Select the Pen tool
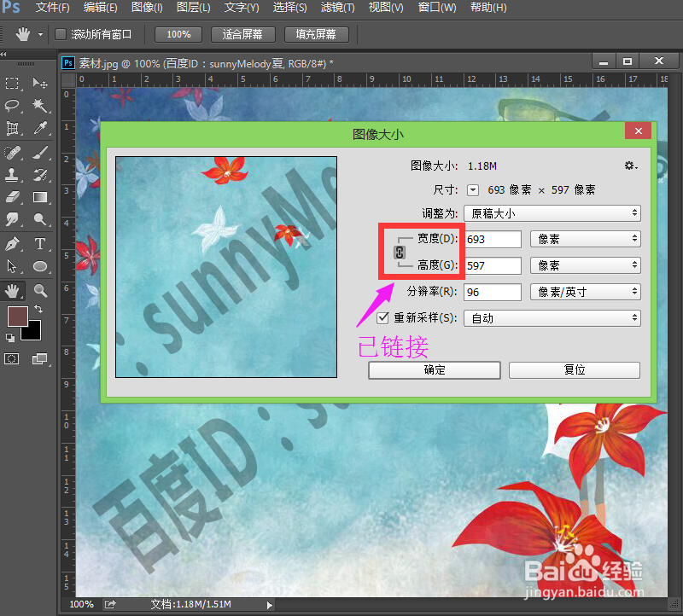683x616 pixels. click(x=12, y=244)
